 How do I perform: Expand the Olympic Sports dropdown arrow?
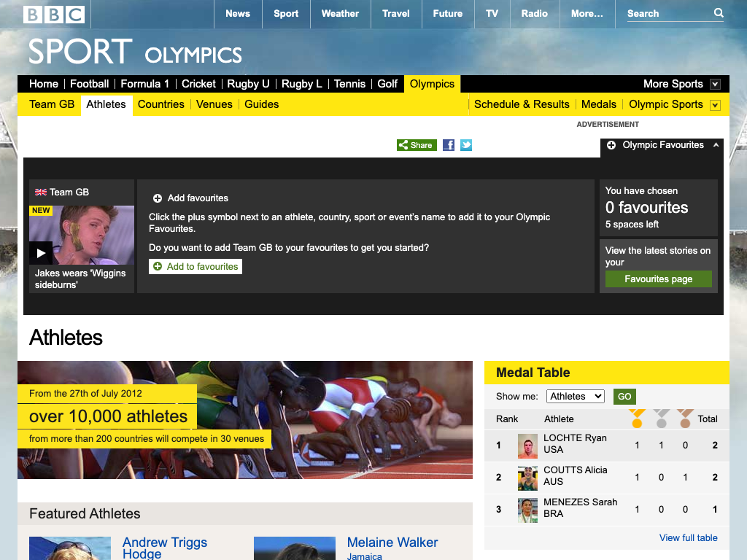click(x=715, y=105)
